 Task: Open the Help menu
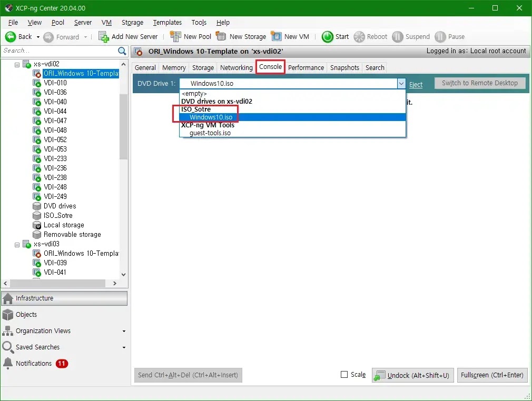(223, 23)
